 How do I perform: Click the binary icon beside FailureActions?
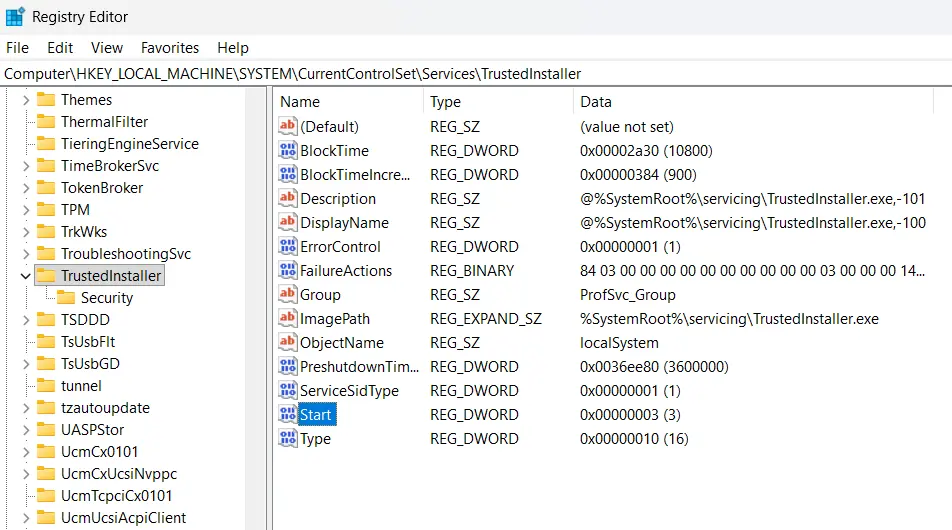[x=288, y=270]
